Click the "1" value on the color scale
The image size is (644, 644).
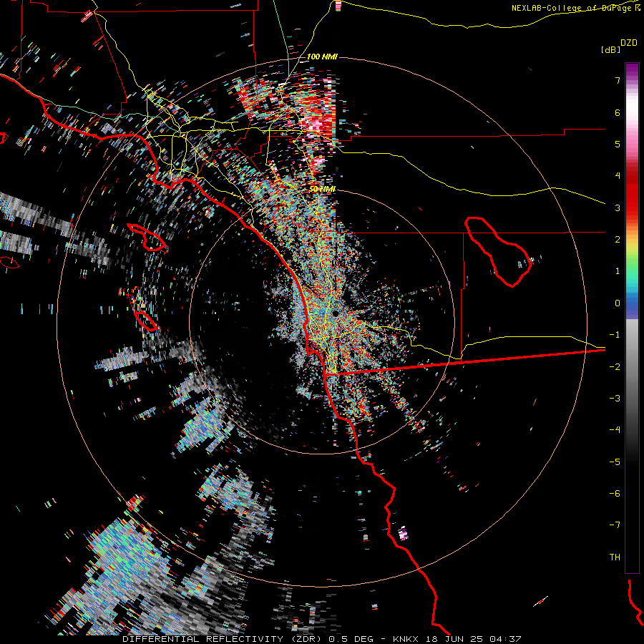[x=618, y=271]
